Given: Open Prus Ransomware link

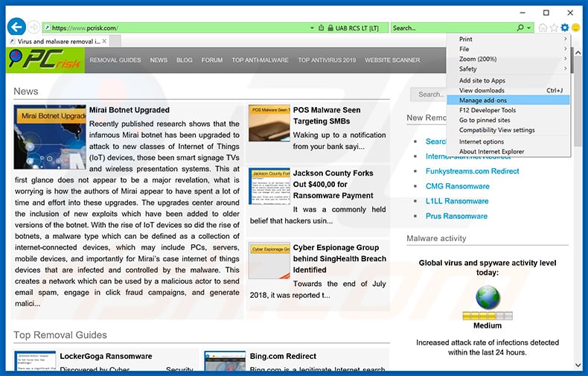Looking at the screenshot, I should tap(456, 216).
